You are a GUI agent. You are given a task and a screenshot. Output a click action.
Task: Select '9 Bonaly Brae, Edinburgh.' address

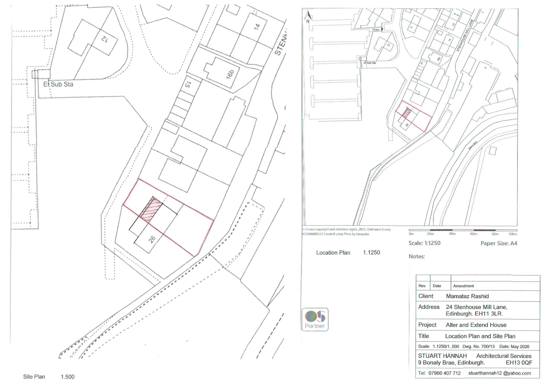[x=451, y=363]
